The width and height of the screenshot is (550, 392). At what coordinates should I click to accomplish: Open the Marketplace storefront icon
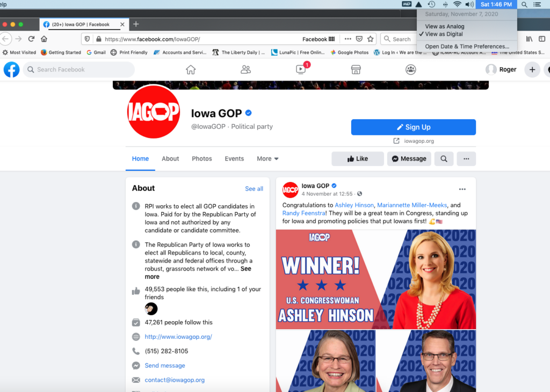[356, 70]
